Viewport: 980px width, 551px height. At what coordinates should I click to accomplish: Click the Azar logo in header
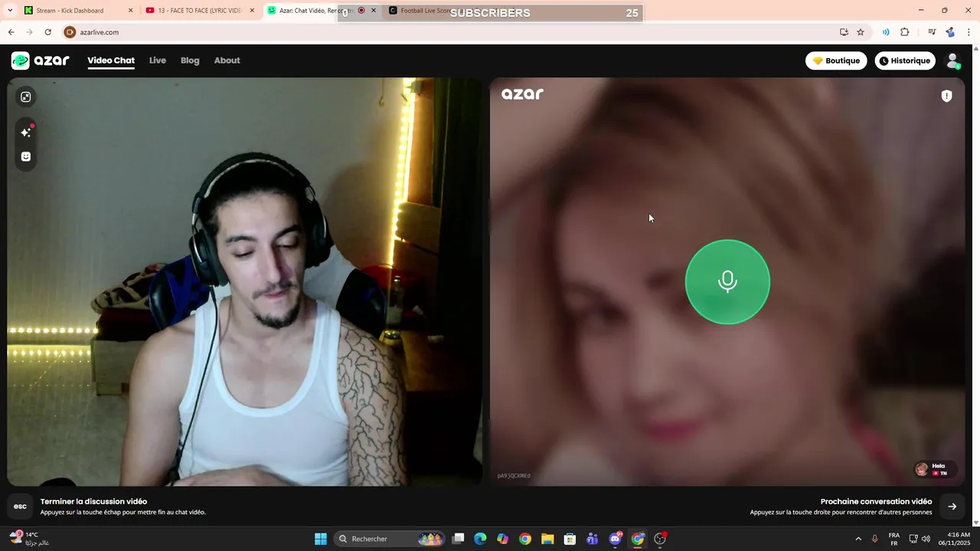[x=41, y=60]
